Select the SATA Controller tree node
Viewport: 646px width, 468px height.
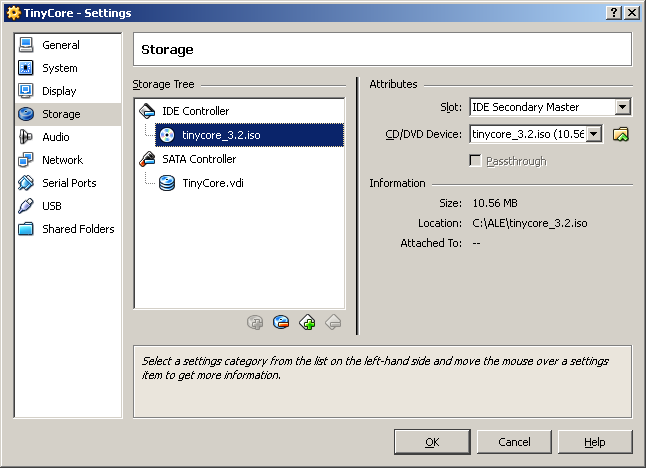click(199, 159)
